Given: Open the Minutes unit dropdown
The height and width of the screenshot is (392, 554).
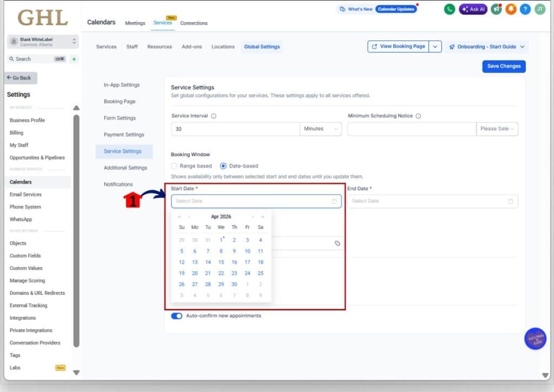Looking at the screenshot, I should [x=320, y=129].
